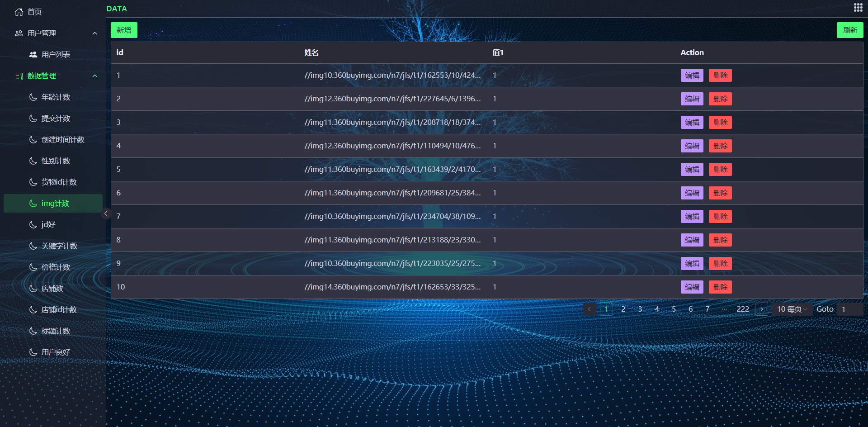Click the 删除 button on row 5

720,169
